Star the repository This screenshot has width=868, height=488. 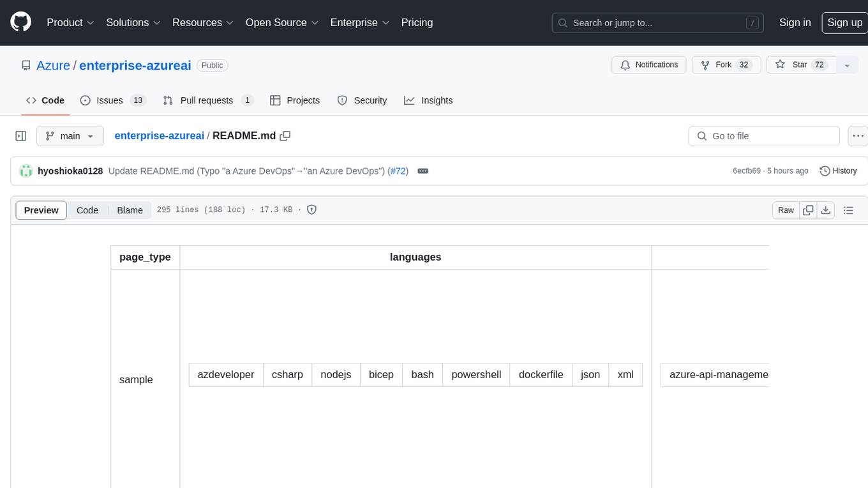[801, 65]
